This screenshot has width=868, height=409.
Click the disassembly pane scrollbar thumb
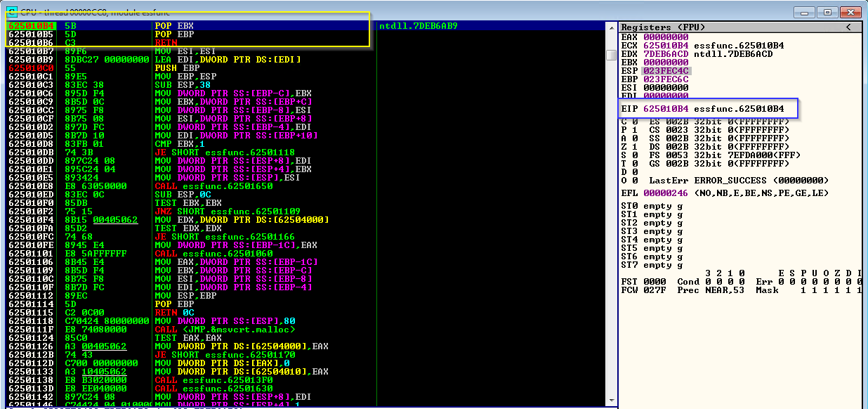pos(612,56)
